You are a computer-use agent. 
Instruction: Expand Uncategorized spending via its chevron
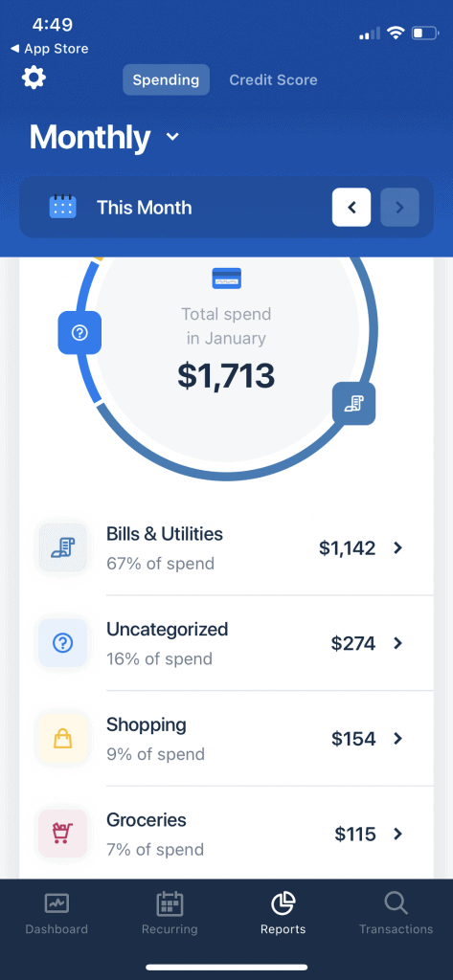tap(397, 643)
